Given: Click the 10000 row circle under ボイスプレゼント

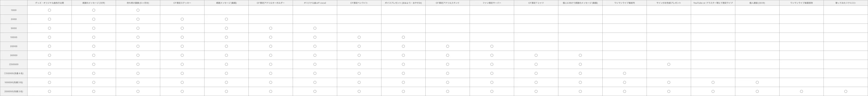Looking at the screenshot, I should click(x=403, y=37).
